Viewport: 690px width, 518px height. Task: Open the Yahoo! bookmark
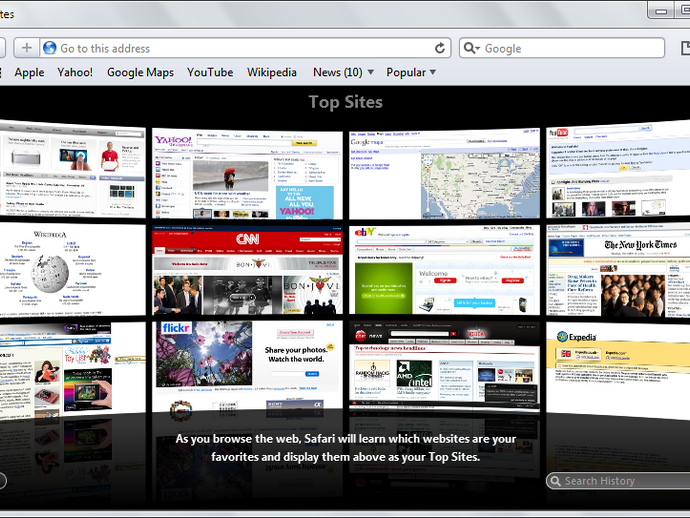tap(75, 72)
